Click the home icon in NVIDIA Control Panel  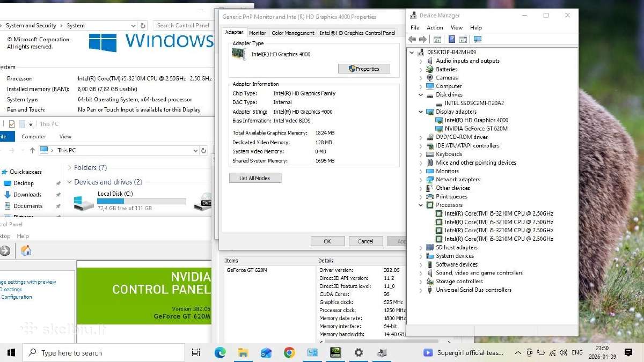[26, 250]
